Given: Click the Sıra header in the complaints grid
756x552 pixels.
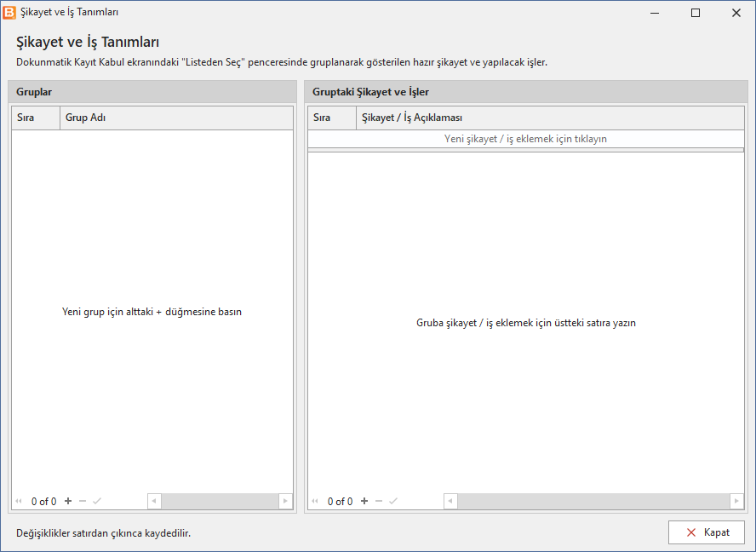Looking at the screenshot, I should tap(332, 118).
